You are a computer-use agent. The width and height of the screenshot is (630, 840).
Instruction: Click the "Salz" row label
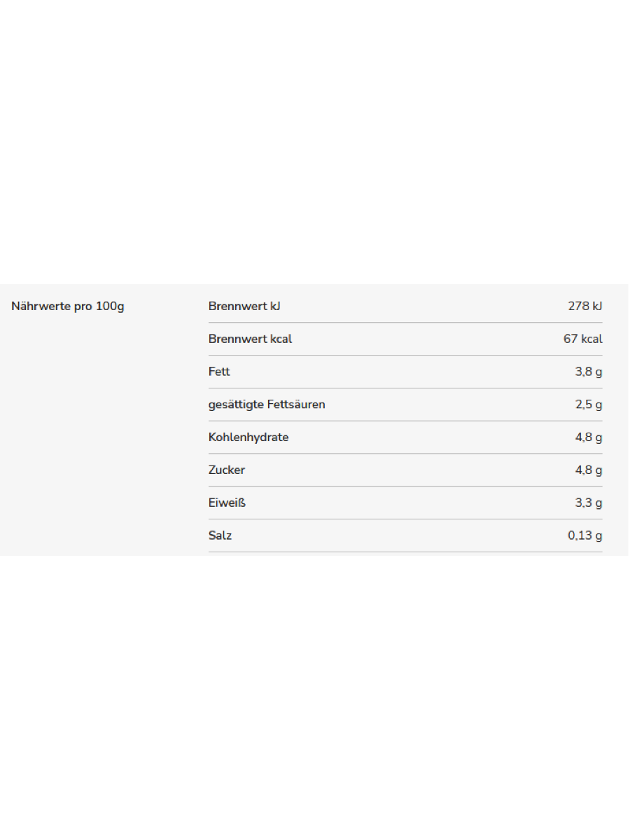pos(220,535)
